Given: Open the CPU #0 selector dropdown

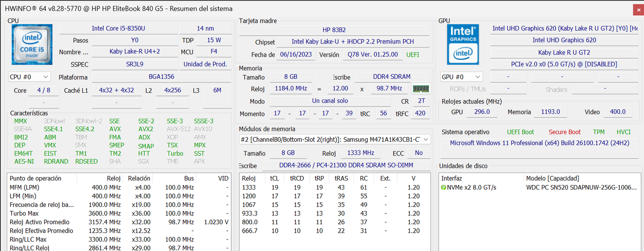Looking at the screenshot, I should click(29, 77).
